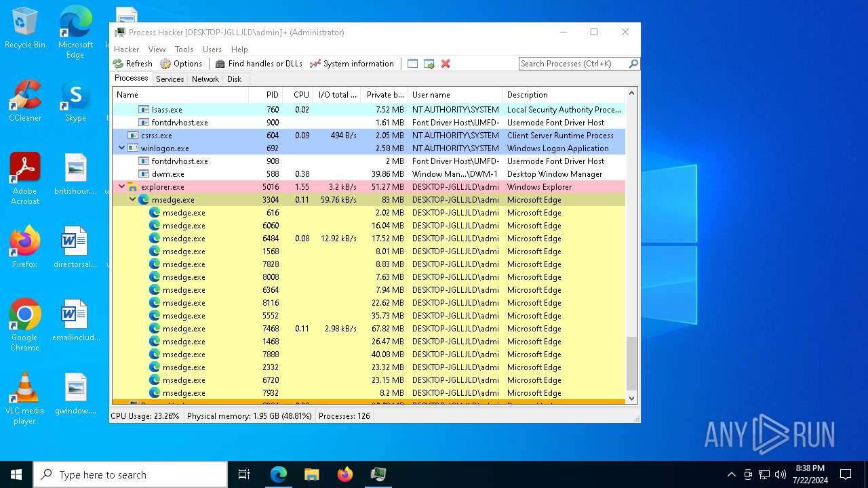Click CPU Usage 23.26% in status bar
Viewport: 868px width, 488px height.
coord(145,416)
